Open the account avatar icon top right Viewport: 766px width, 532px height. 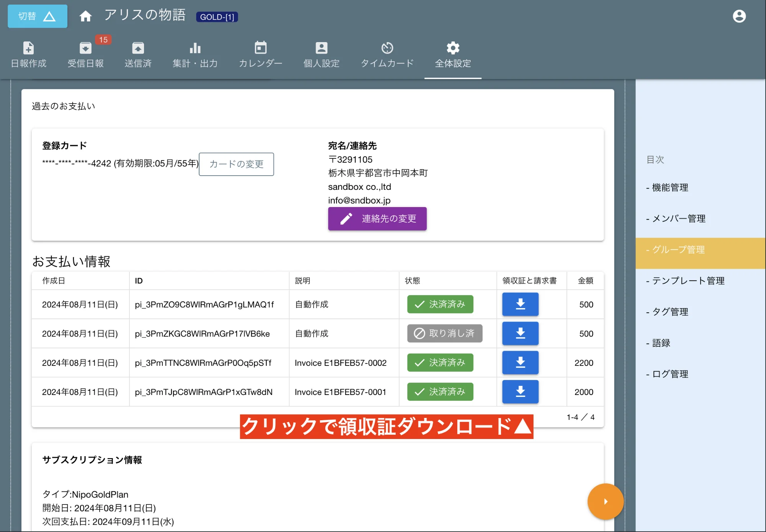tap(739, 16)
